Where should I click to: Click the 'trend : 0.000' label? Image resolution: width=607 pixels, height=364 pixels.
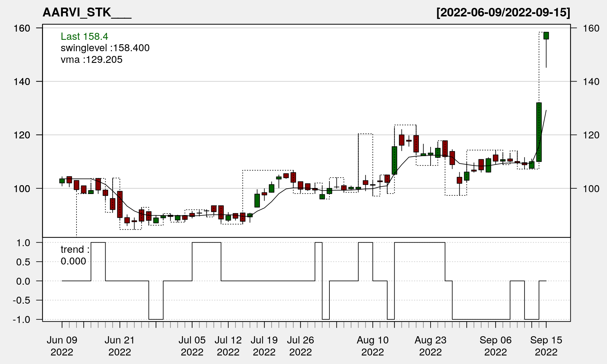(75, 255)
